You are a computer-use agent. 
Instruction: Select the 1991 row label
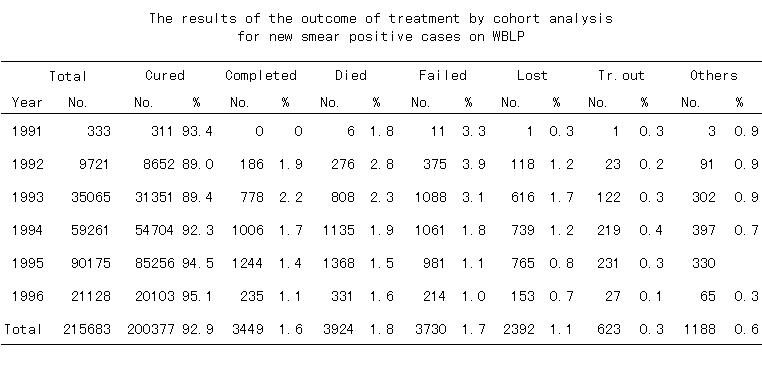coord(28,131)
